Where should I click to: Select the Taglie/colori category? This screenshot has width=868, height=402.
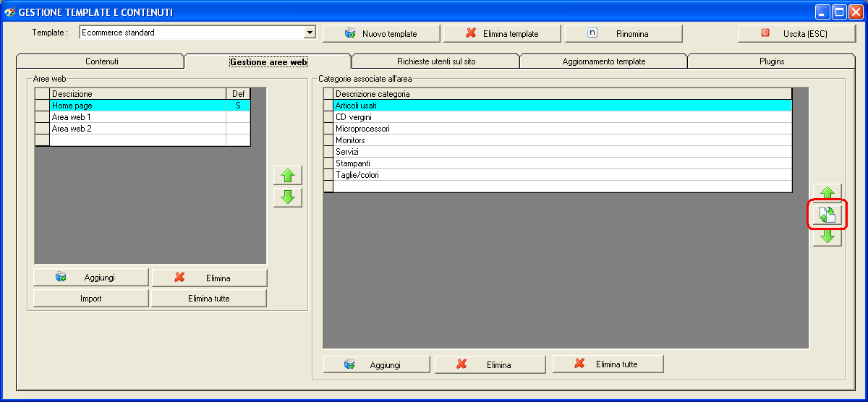[557, 175]
